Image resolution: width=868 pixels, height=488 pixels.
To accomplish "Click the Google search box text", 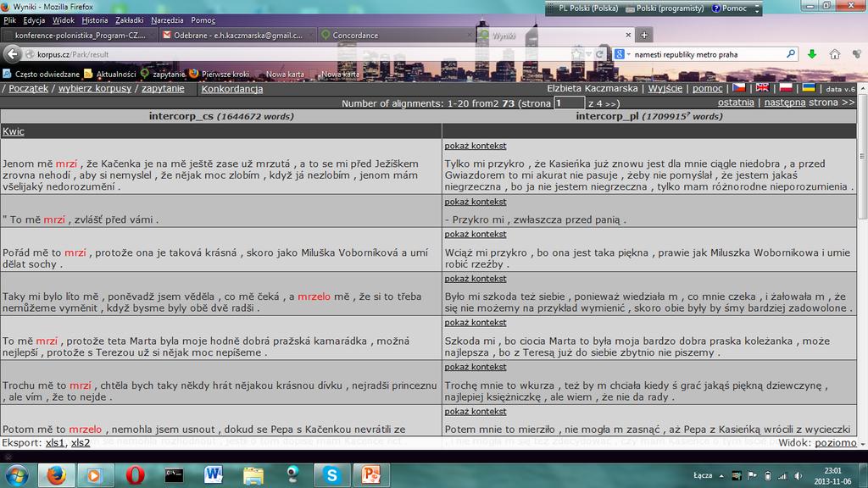I will pos(686,54).
